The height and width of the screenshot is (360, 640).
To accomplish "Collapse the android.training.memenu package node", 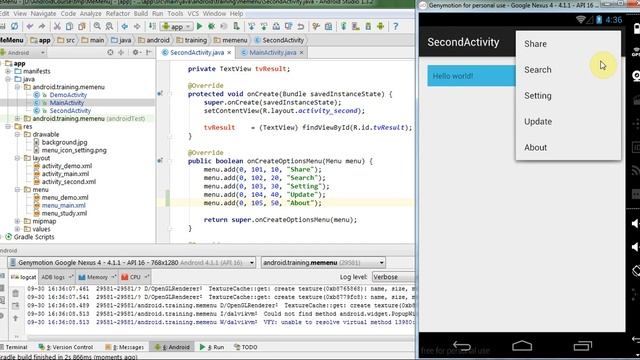I will click(17, 87).
